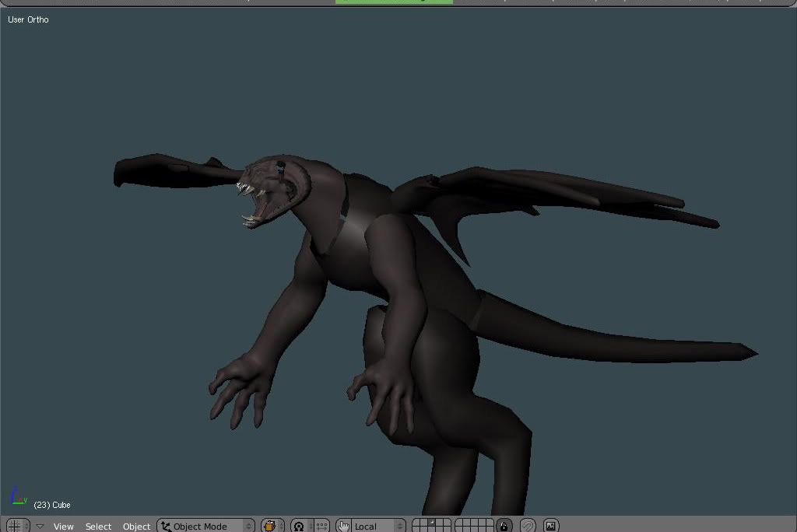Image resolution: width=797 pixels, height=532 pixels.
Task: Toggle move object centers only
Action: [x=321, y=527]
